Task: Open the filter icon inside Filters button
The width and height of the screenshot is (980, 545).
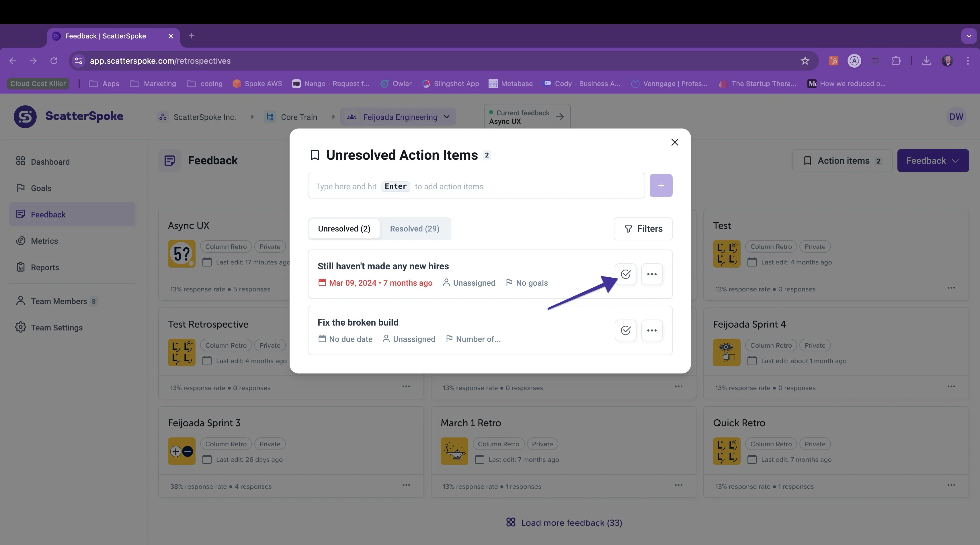Action: pyautogui.click(x=628, y=229)
